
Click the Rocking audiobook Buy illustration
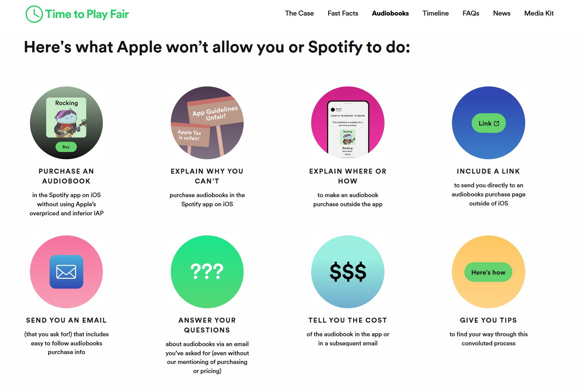pyautogui.click(x=66, y=123)
